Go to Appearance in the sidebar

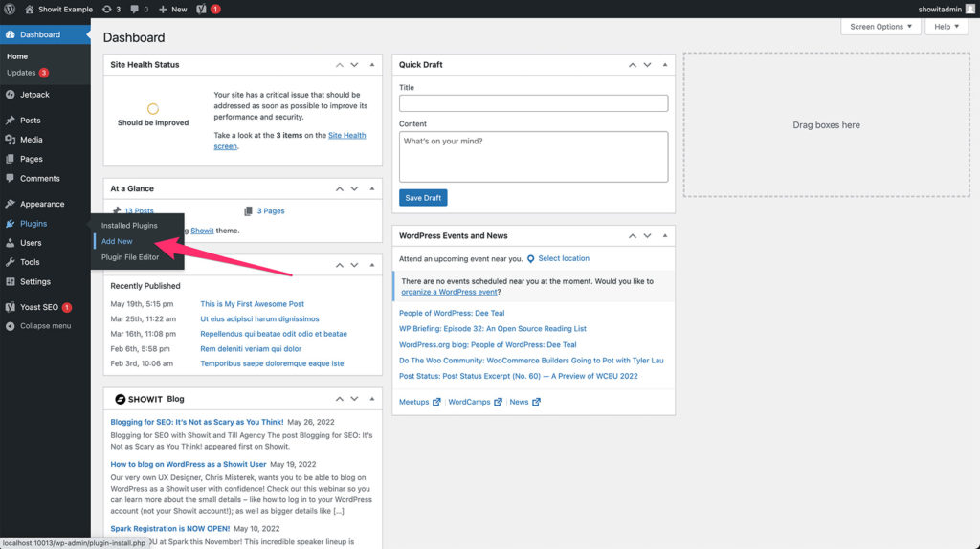pyautogui.click(x=41, y=204)
